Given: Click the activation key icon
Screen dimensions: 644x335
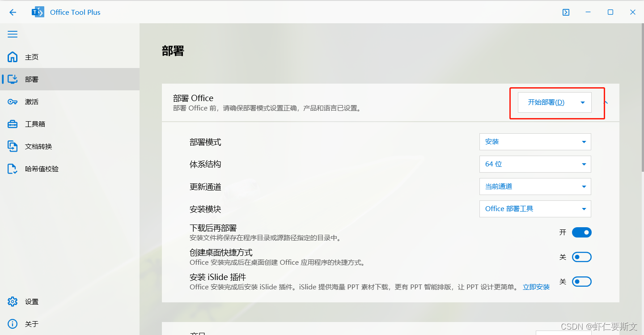Looking at the screenshot, I should [x=13, y=102].
